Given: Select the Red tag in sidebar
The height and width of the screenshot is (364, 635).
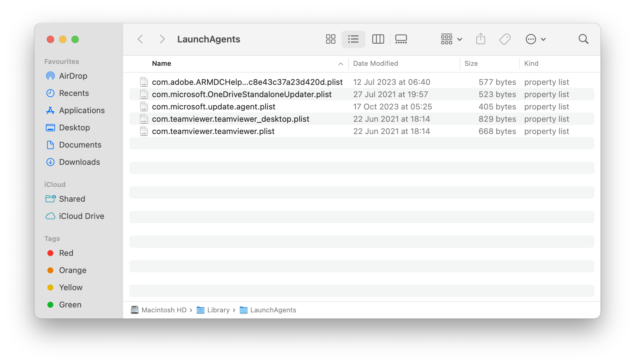Looking at the screenshot, I should click(x=66, y=253).
